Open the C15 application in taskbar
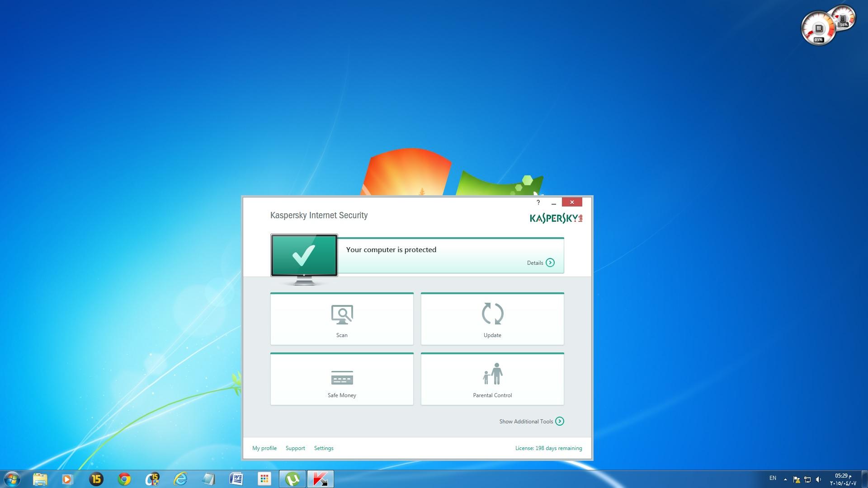This screenshot has height=488, width=868. 152,479
